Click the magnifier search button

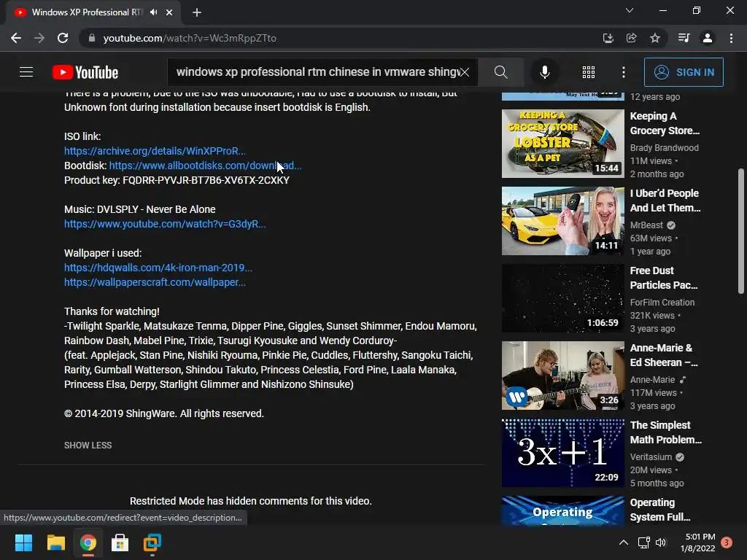(500, 72)
